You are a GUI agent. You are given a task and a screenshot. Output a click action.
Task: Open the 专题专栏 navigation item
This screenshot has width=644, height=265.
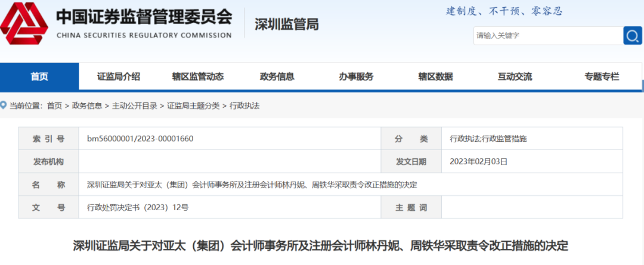coord(602,77)
